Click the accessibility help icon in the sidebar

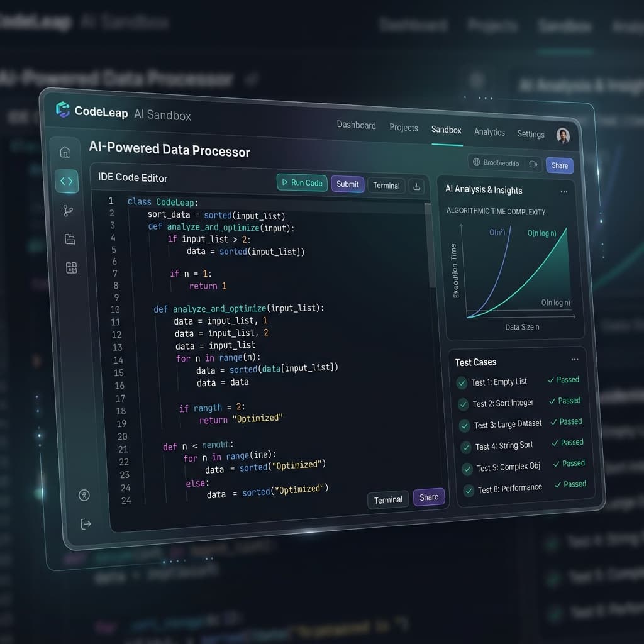click(84, 496)
